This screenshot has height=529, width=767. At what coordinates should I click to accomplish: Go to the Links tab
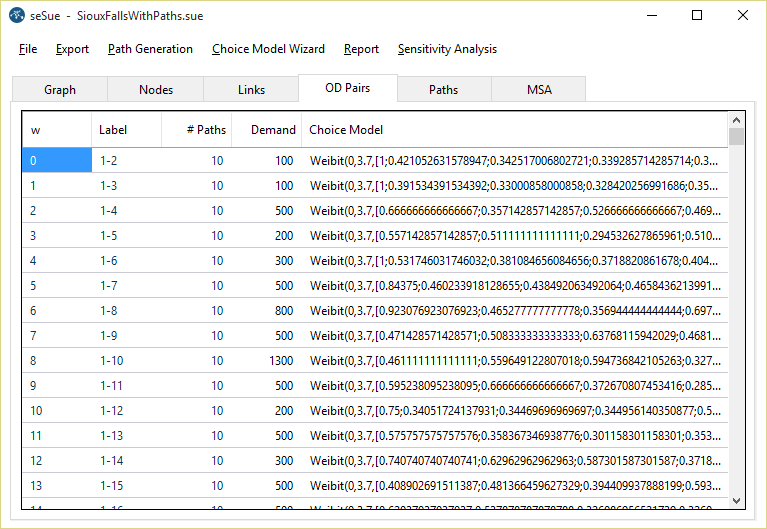click(x=252, y=90)
